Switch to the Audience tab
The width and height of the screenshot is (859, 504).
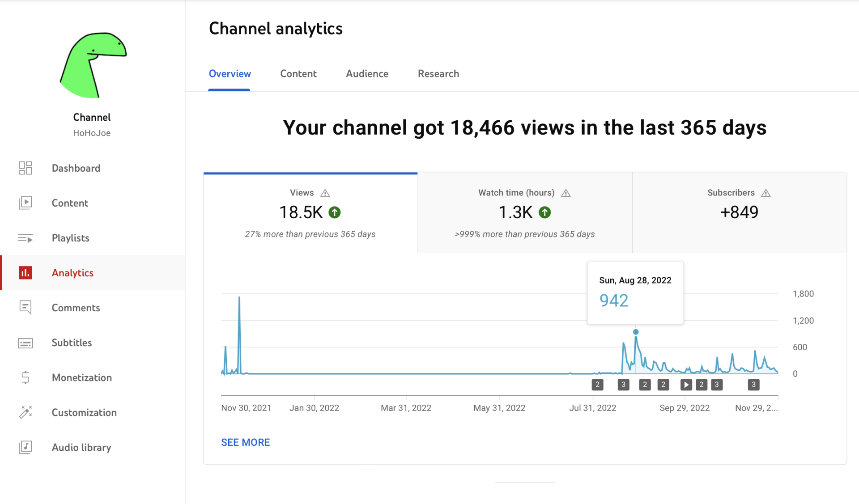tap(367, 74)
